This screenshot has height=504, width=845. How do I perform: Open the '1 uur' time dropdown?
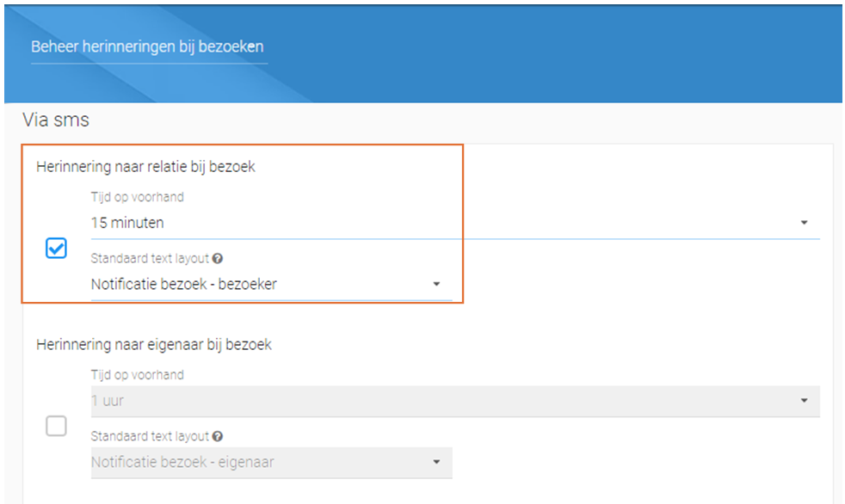pos(455,401)
